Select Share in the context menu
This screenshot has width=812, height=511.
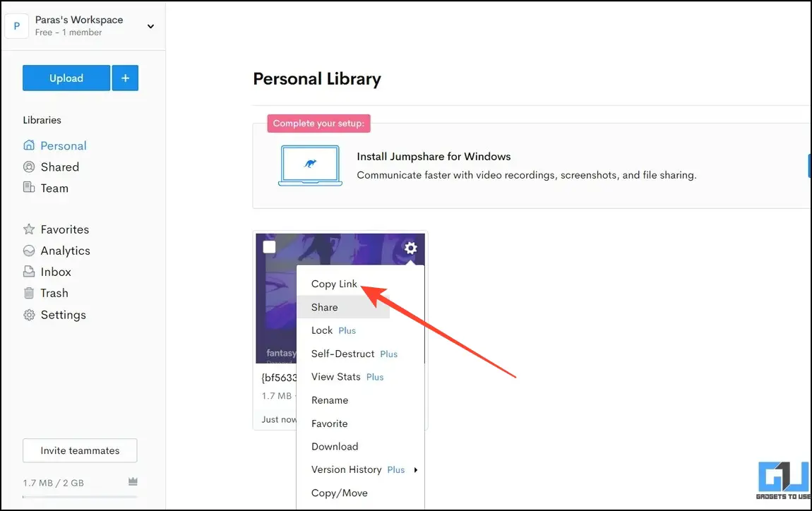(x=325, y=307)
